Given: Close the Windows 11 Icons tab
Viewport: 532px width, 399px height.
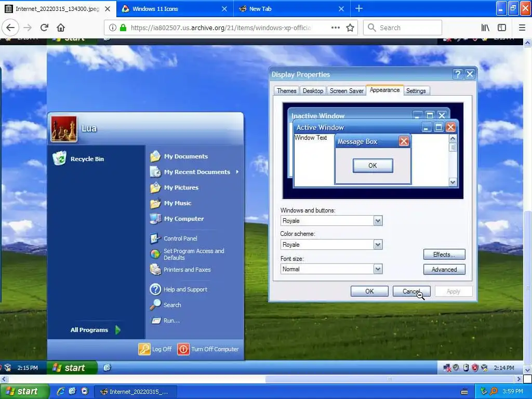Looking at the screenshot, I should [x=224, y=9].
